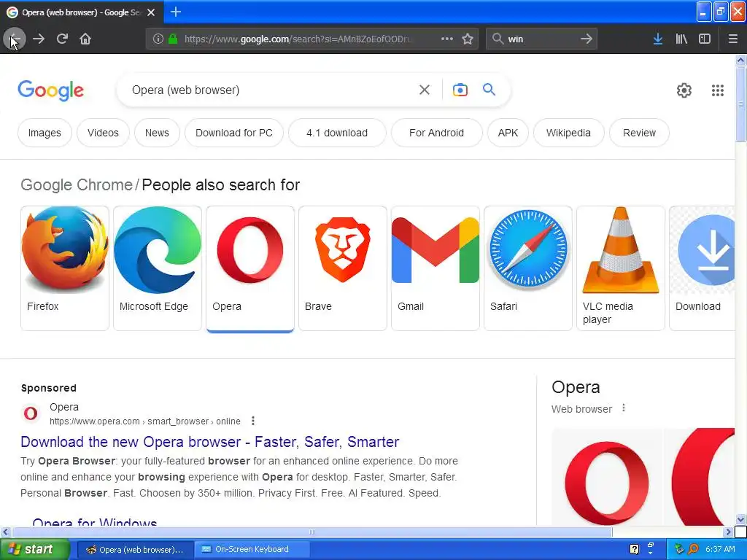This screenshot has height=560, width=747.
Task: Open a new browser tab
Action: (x=176, y=12)
